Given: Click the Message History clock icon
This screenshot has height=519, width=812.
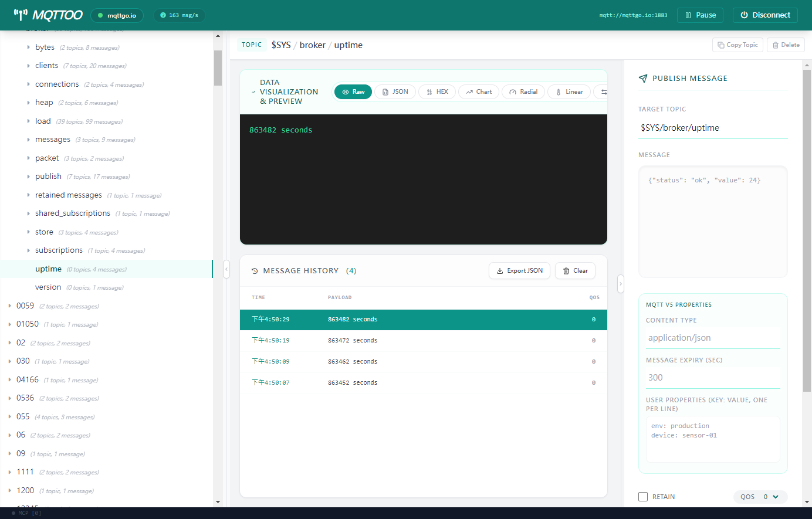Looking at the screenshot, I should (x=255, y=271).
